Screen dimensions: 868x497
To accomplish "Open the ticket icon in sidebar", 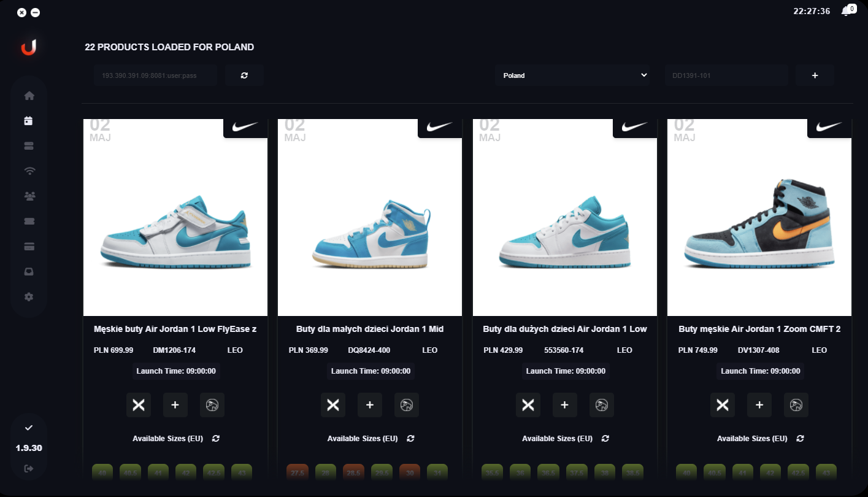I will coord(29,222).
